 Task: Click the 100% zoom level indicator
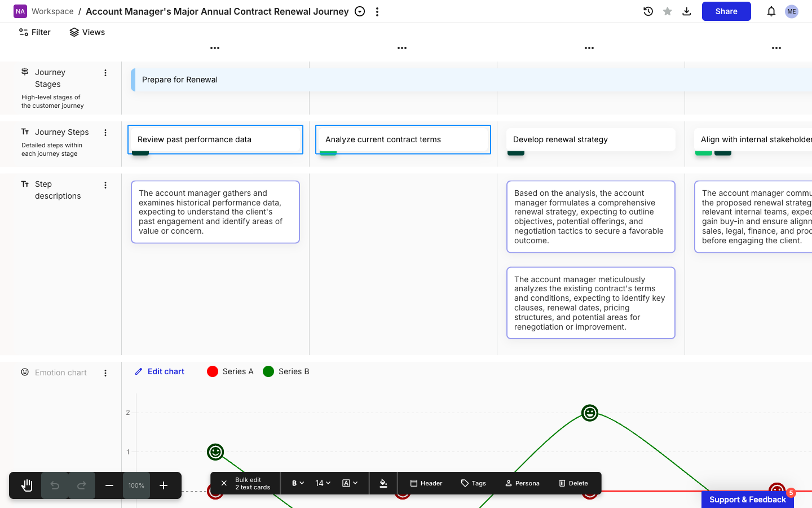point(136,485)
